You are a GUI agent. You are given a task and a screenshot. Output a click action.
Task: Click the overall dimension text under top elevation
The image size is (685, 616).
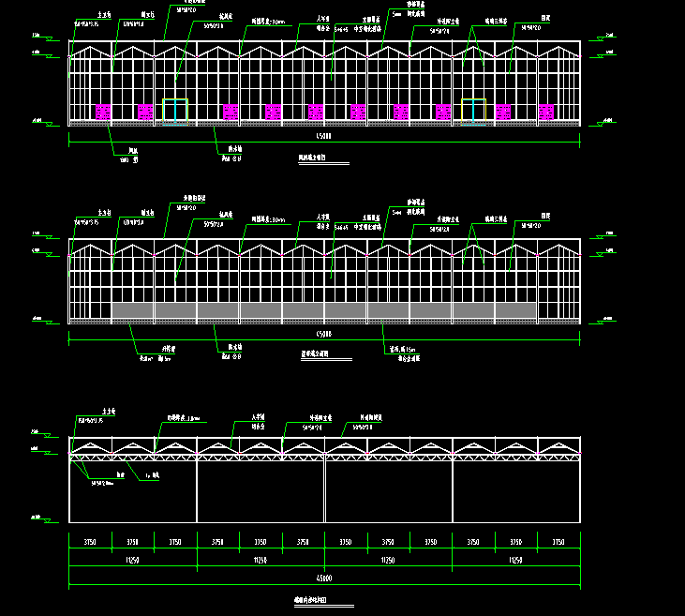324,137
